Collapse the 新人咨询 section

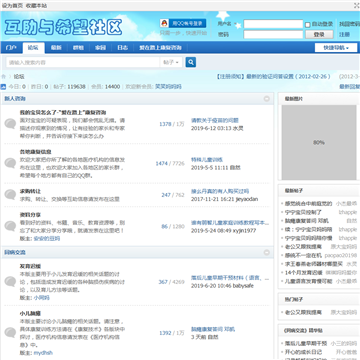pos(267,99)
